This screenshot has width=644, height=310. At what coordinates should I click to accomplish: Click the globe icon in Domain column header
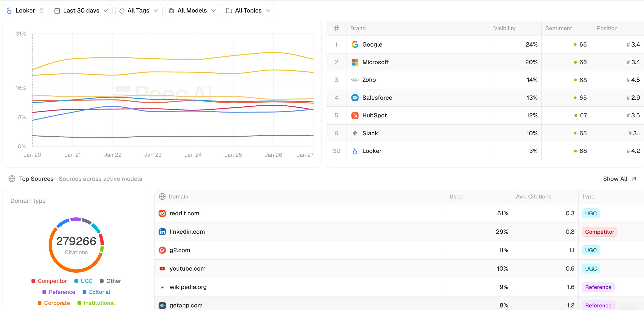pos(162,196)
